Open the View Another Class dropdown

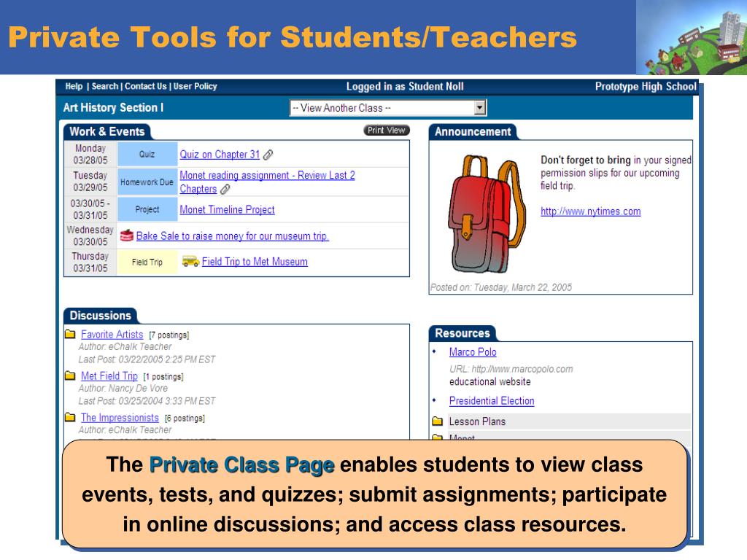click(x=388, y=108)
